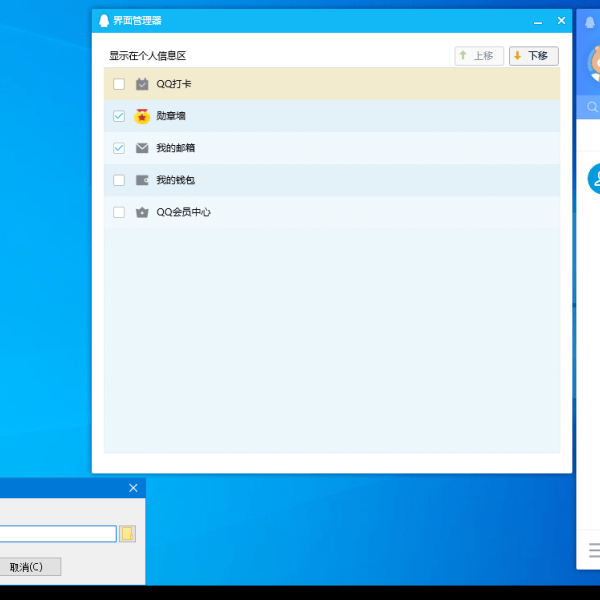Click the QQ penguin icon in 界面管理器 title bar

click(103, 20)
